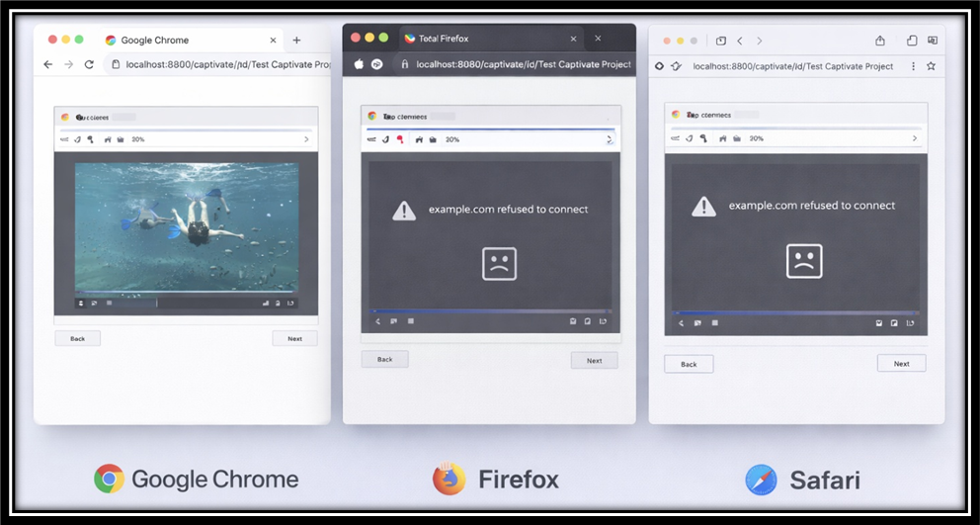This screenshot has height=525, width=980.
Task: Click the warning triangle in Firefox error
Action: 404,211
